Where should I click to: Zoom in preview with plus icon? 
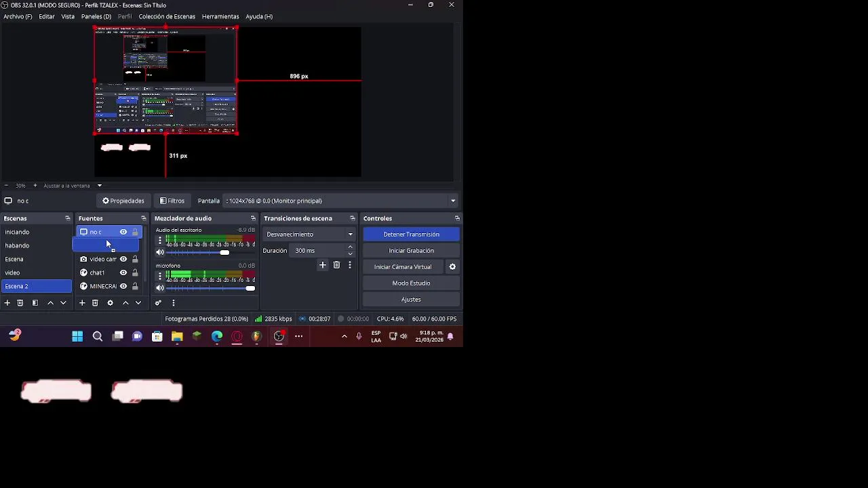pyautogui.click(x=35, y=186)
